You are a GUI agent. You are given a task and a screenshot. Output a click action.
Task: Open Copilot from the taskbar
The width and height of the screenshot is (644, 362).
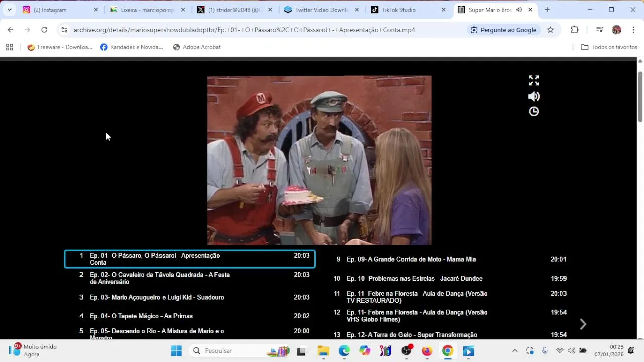365,351
